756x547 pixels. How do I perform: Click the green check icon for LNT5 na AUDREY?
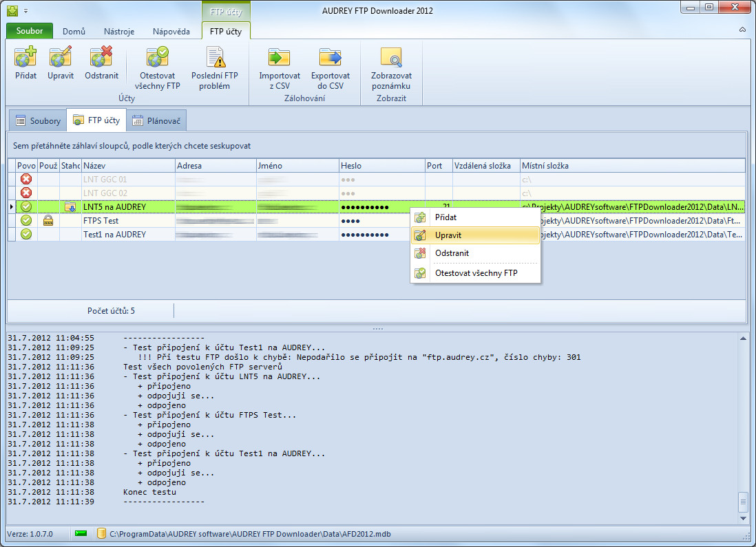(26, 206)
